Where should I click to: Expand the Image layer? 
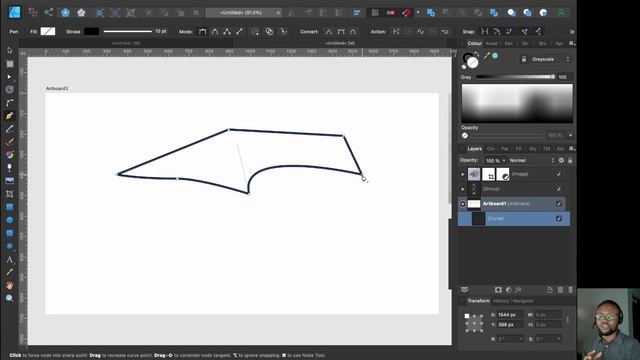click(463, 174)
